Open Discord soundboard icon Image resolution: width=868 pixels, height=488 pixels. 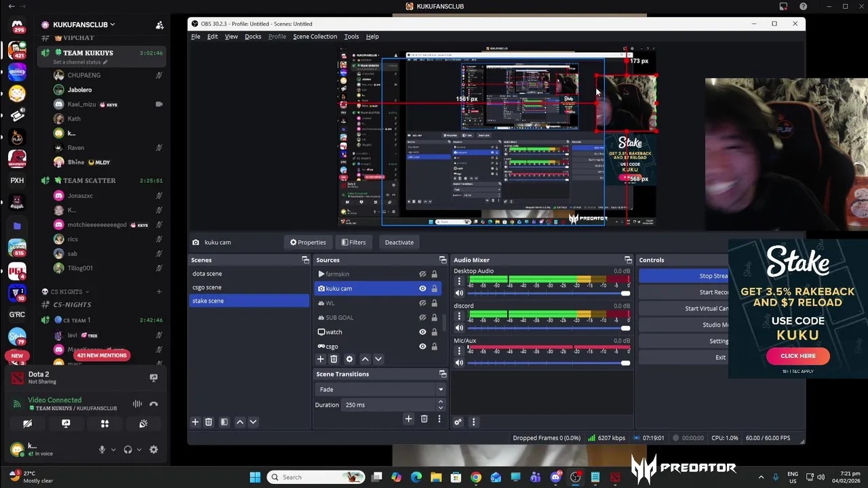(143, 424)
